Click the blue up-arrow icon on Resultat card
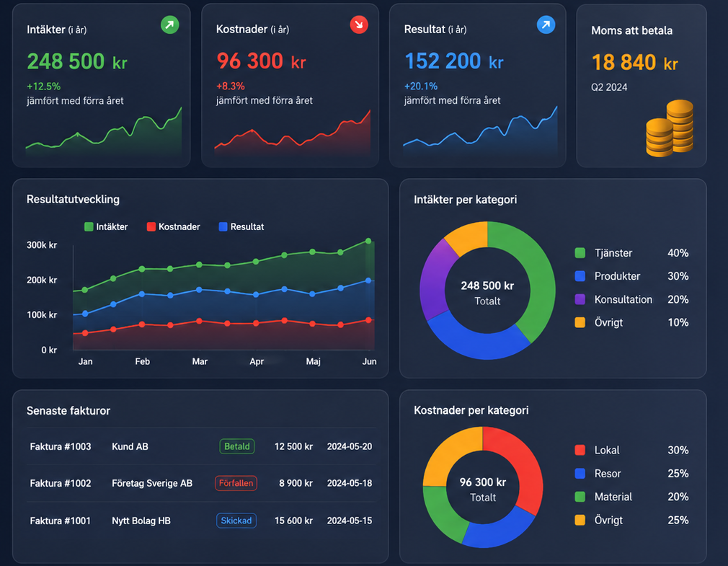The height and width of the screenshot is (566, 728). click(x=546, y=25)
